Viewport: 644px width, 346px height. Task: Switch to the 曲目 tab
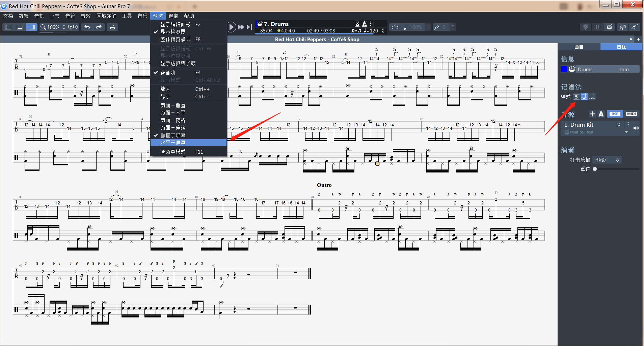pos(579,47)
